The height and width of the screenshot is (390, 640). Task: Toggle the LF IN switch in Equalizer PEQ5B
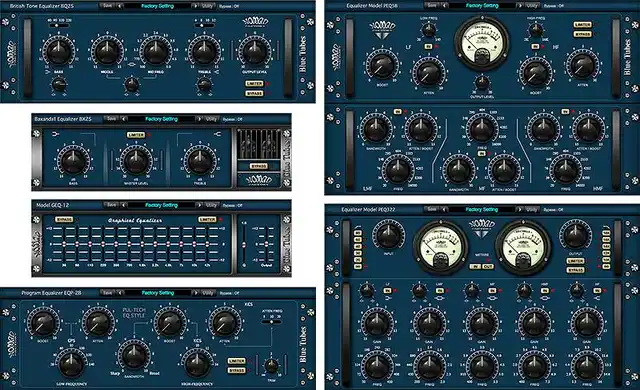[429, 47]
